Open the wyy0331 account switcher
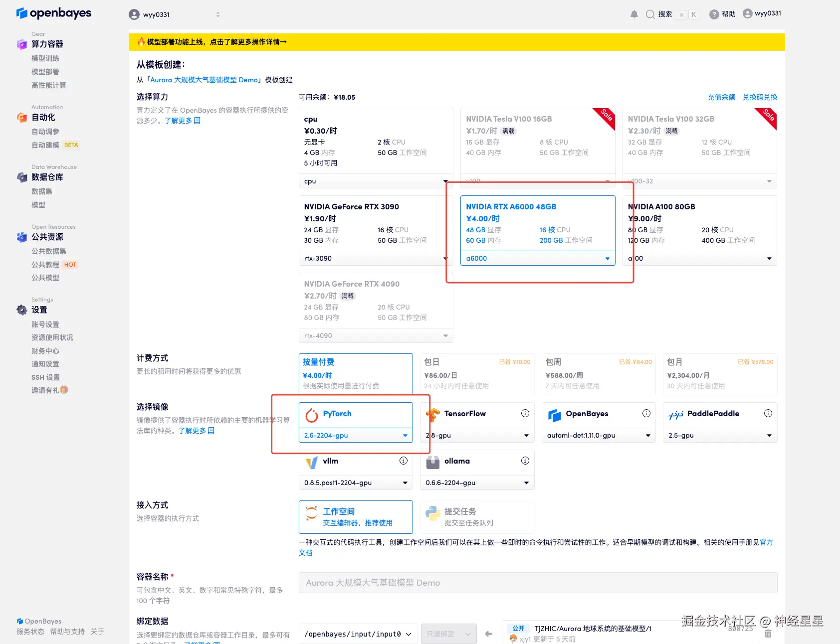The height and width of the screenshot is (644, 840). (175, 14)
